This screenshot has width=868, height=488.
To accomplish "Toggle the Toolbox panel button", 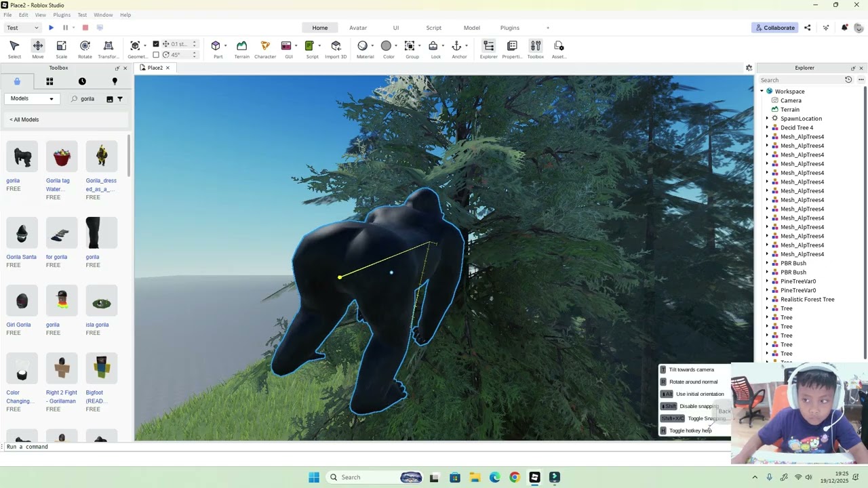I will tap(536, 49).
